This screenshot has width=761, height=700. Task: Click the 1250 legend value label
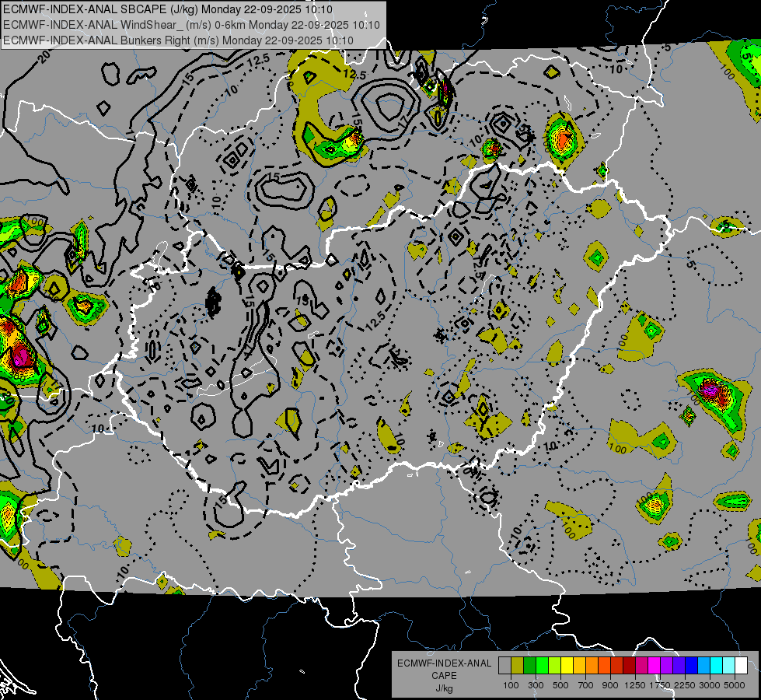coord(635,685)
